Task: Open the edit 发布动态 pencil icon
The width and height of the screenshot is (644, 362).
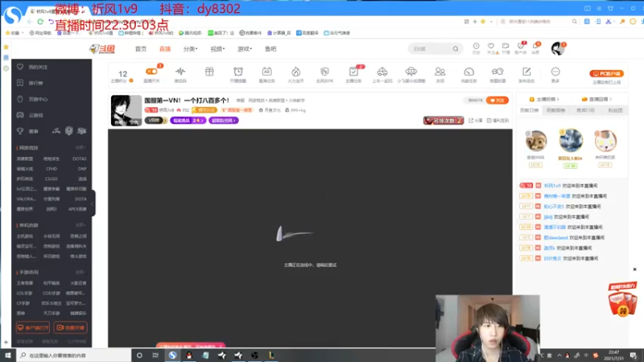Action: point(526,72)
